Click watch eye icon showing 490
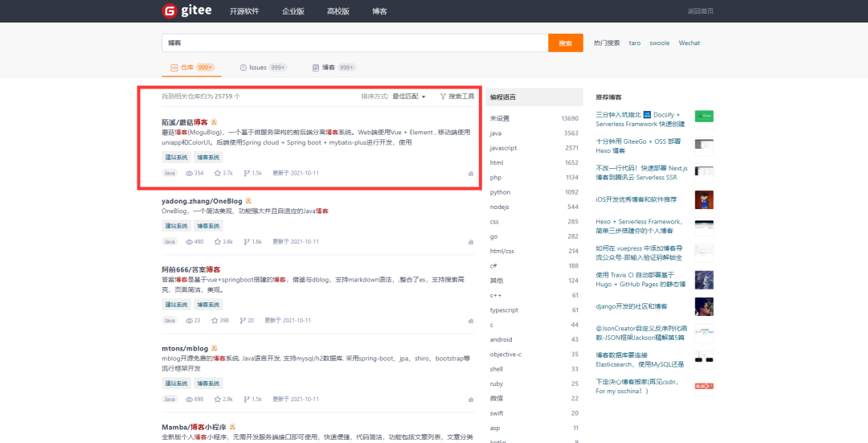The width and height of the screenshot is (868, 443). 189,242
